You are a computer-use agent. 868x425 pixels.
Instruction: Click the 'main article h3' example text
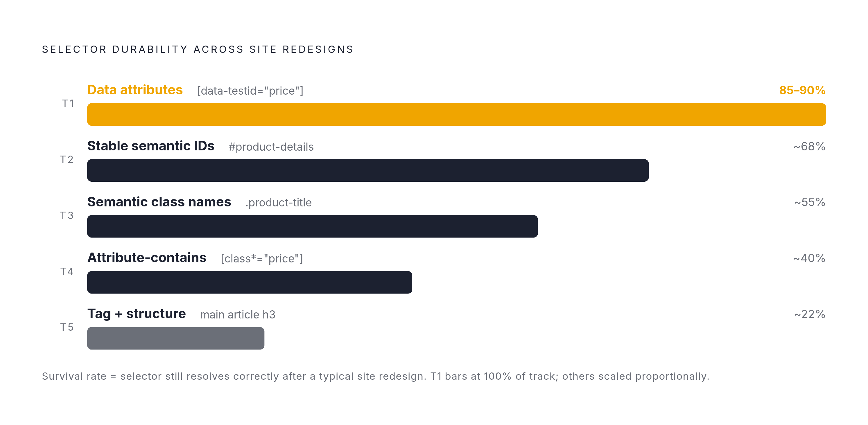pyautogui.click(x=238, y=314)
